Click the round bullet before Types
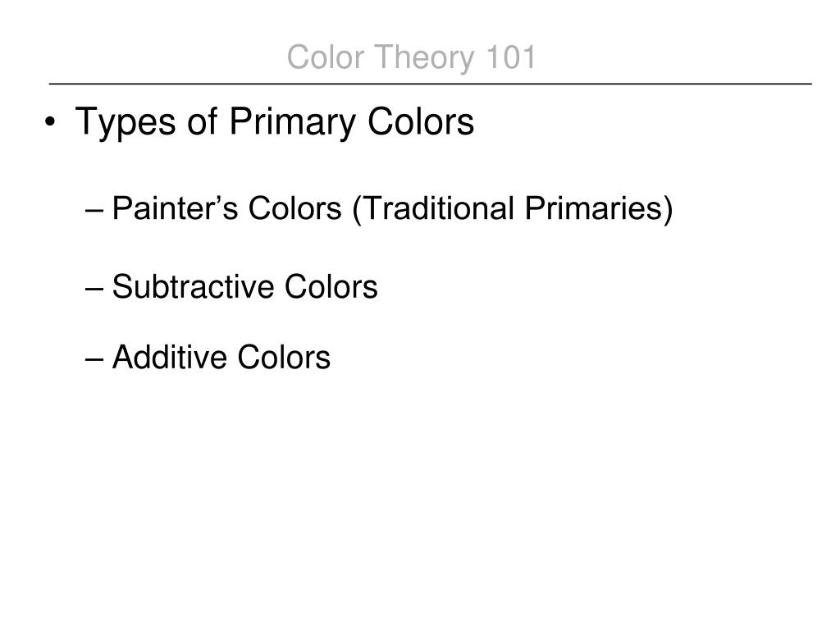The width and height of the screenshot is (840, 630). click(x=50, y=123)
